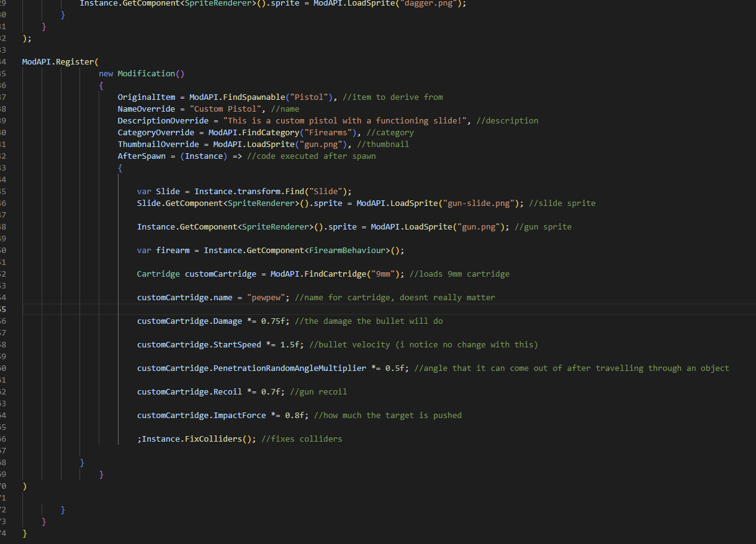Click the 'This is a custom pistol' string
Image resolution: width=756 pixels, height=544 pixels.
[344, 120]
